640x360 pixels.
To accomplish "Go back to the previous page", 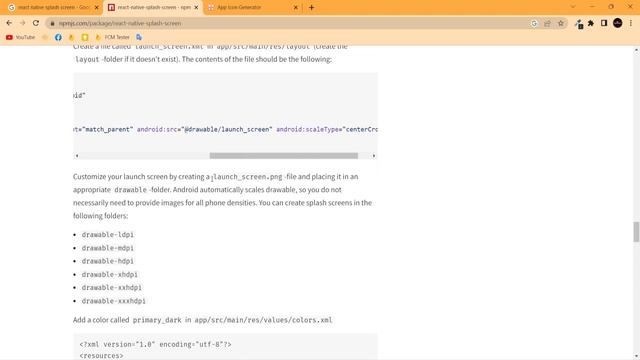I will point(9,23).
